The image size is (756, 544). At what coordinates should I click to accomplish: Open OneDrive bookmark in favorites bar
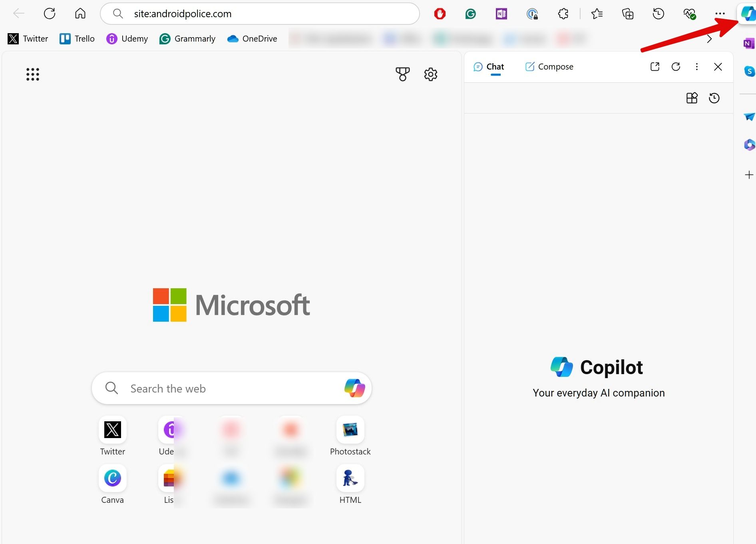pyautogui.click(x=252, y=39)
